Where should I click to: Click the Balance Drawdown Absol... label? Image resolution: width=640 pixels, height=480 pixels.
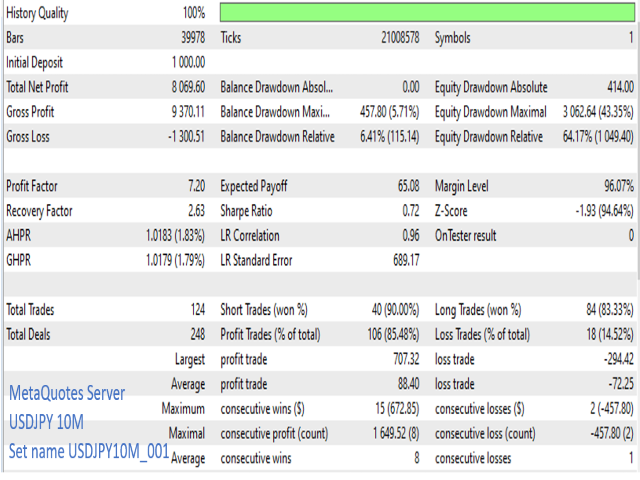(x=276, y=87)
